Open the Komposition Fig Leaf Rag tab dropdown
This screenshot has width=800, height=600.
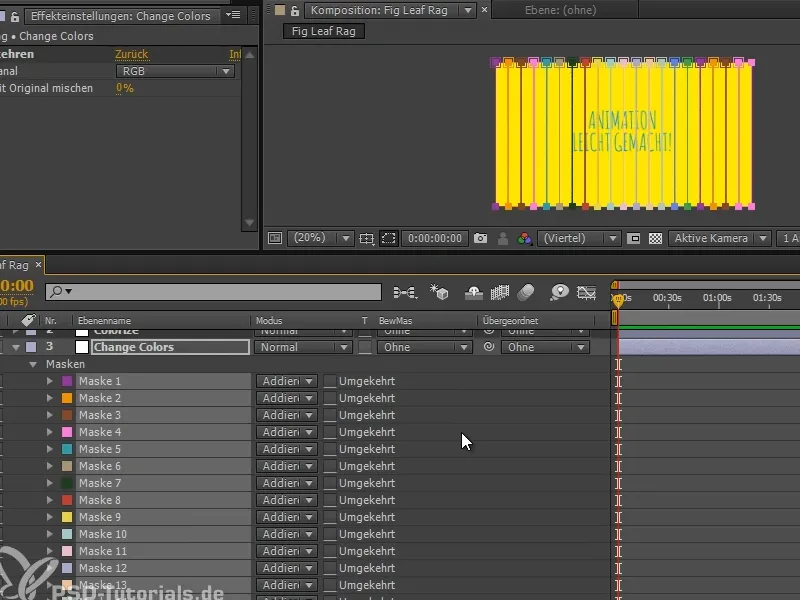pos(467,10)
